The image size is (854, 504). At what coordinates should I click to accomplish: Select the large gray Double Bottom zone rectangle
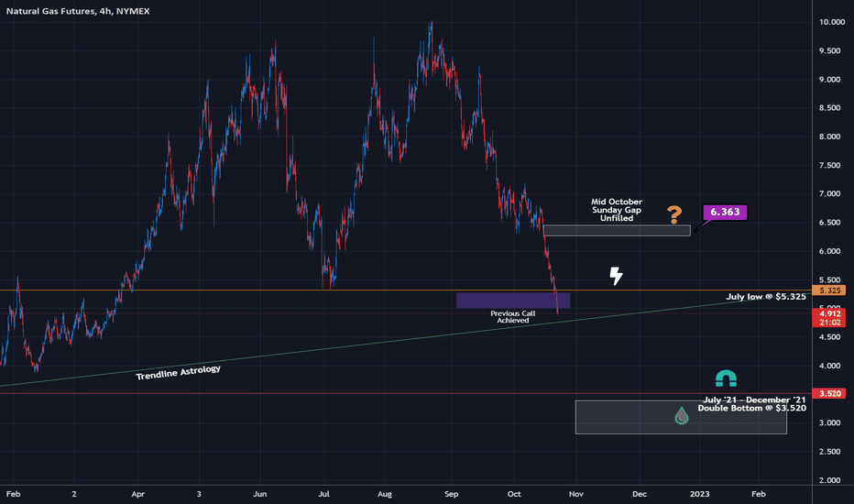tap(681, 417)
